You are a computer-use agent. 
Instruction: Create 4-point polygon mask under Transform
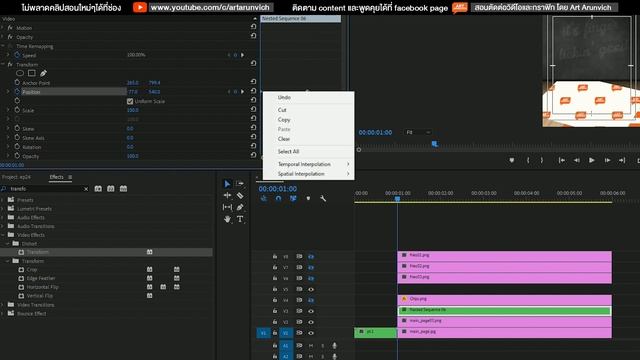click(31, 73)
